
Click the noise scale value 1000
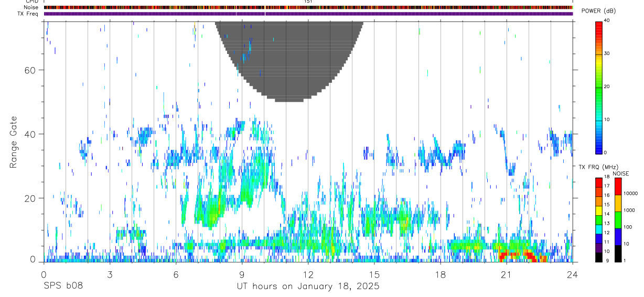(x=630, y=210)
